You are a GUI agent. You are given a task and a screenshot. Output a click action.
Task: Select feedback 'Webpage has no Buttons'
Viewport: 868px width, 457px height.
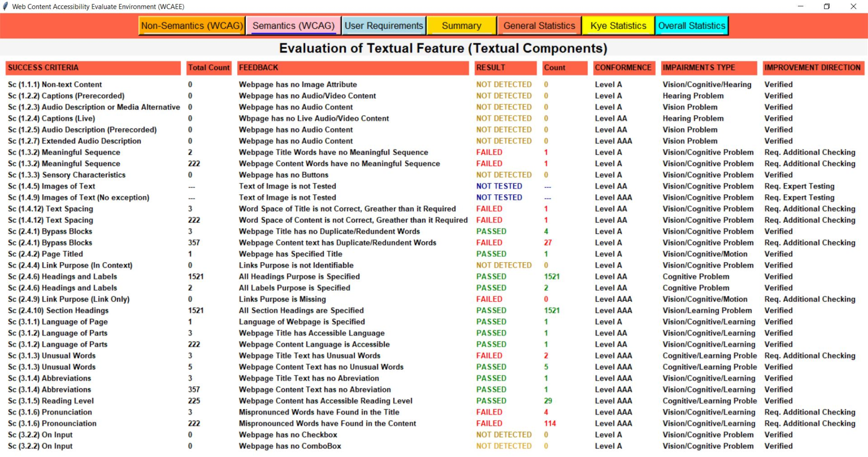284,175
